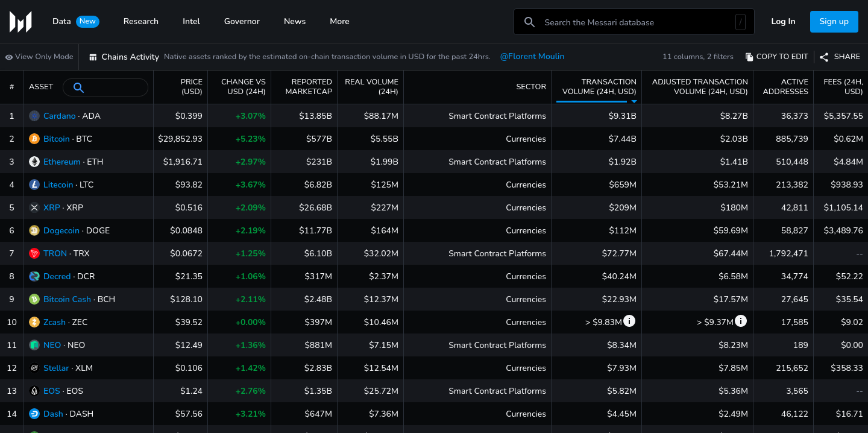Click the Ethereum coin icon
Viewport: 868px width, 433px height.
[34, 162]
